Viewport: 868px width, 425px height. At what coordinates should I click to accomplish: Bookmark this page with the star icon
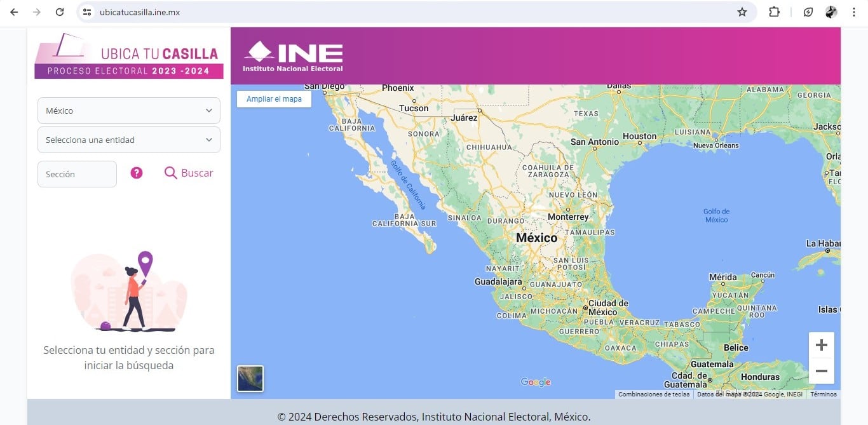[742, 12]
